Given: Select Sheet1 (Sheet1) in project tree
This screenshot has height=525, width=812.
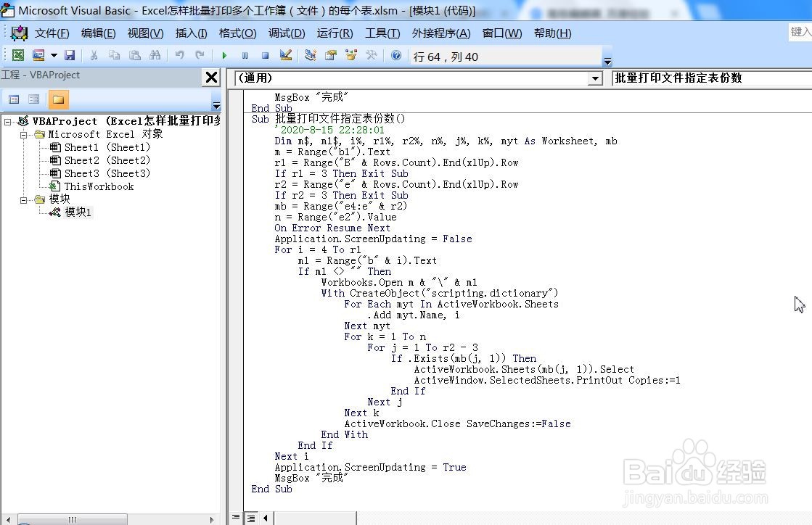Looking at the screenshot, I should point(107,147).
